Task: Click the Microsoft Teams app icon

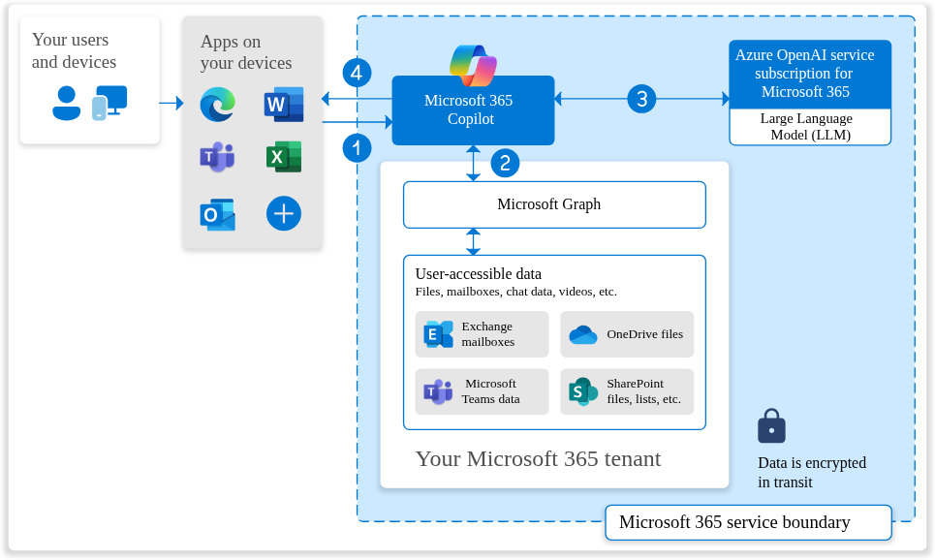Action: click(217, 157)
